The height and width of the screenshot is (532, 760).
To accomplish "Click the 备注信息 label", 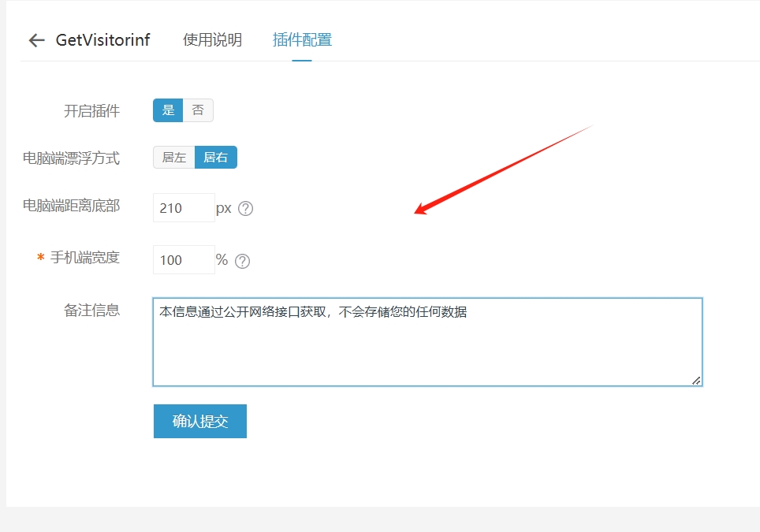I will point(91,310).
